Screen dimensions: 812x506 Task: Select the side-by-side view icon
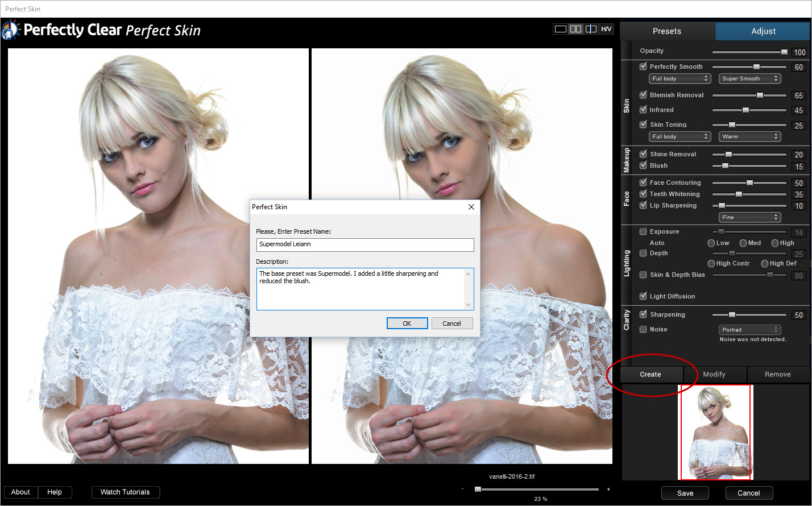click(x=576, y=29)
